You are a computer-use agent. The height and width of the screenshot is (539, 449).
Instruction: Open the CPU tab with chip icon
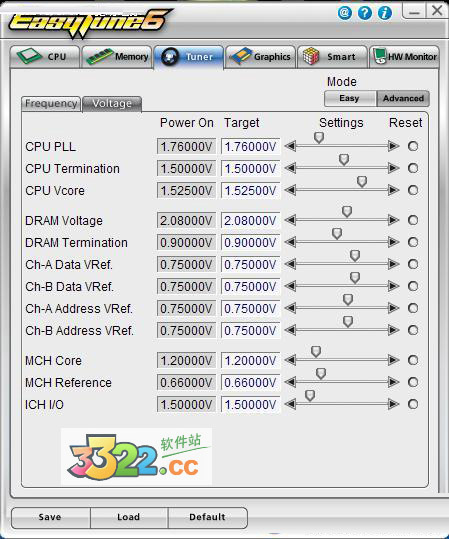(x=45, y=56)
